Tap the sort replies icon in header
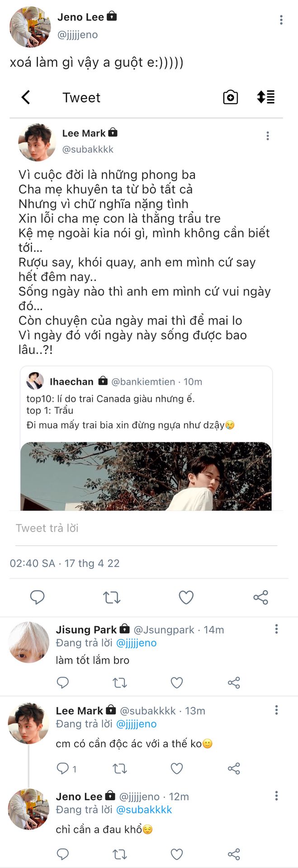 click(266, 97)
